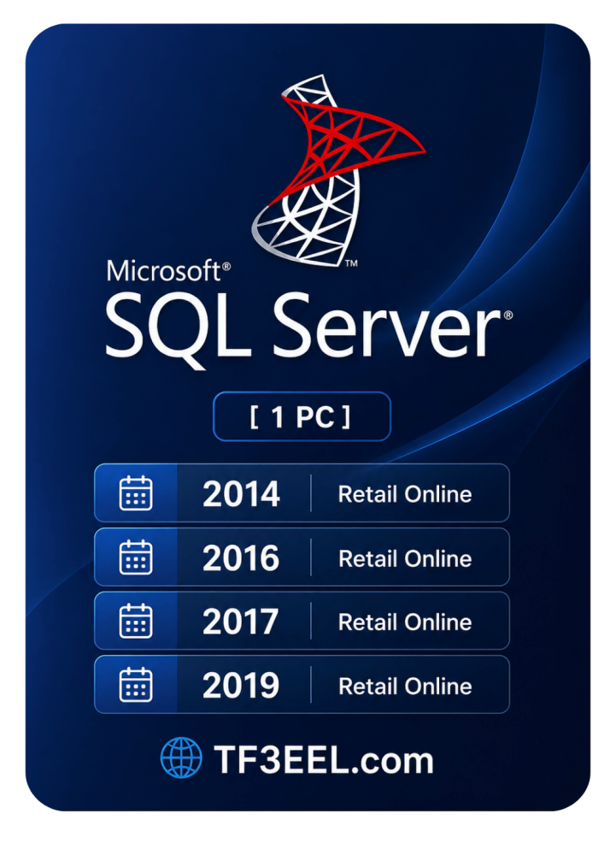Click Retail Online in the 2016 row
This screenshot has width=616, height=855.
(x=405, y=558)
